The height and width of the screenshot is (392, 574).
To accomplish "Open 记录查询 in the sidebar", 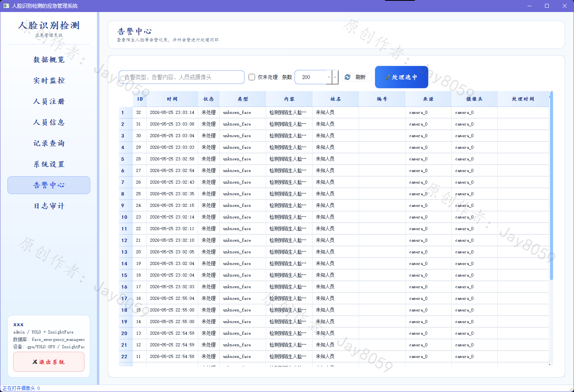I will [49, 143].
